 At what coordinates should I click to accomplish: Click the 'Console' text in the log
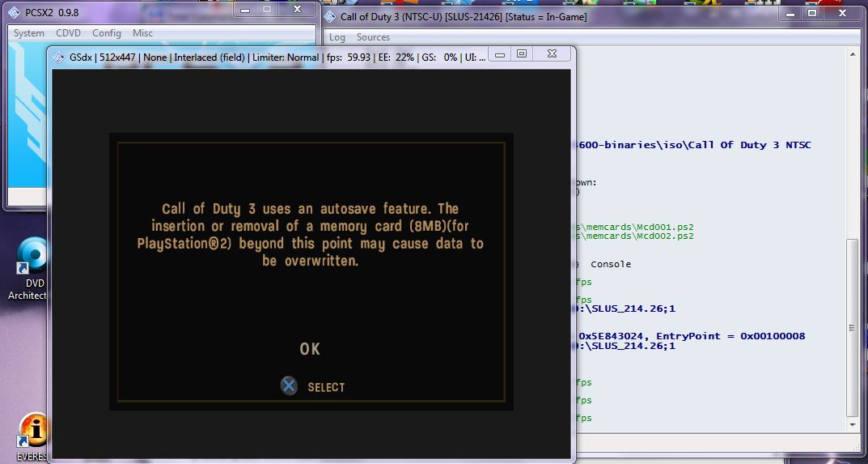pyautogui.click(x=611, y=265)
